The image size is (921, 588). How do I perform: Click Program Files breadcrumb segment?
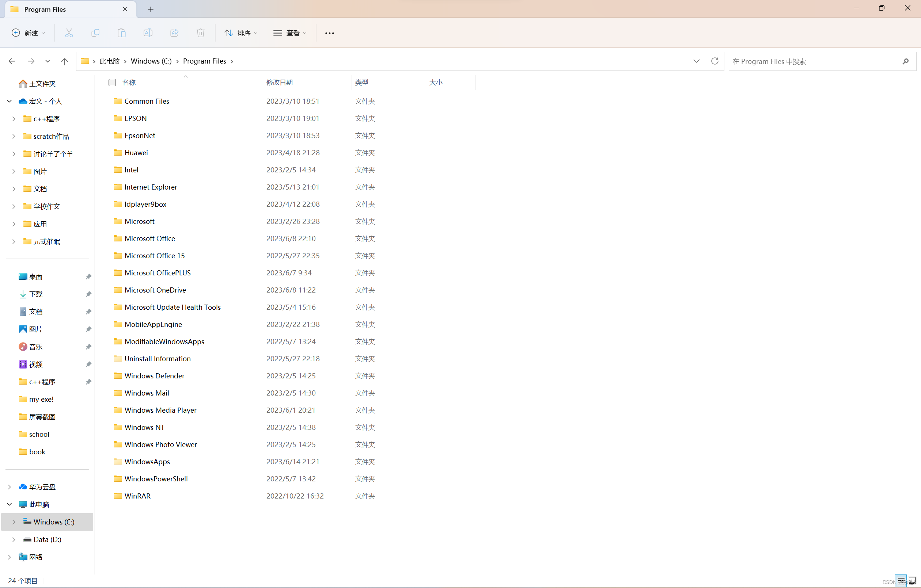[205, 61]
